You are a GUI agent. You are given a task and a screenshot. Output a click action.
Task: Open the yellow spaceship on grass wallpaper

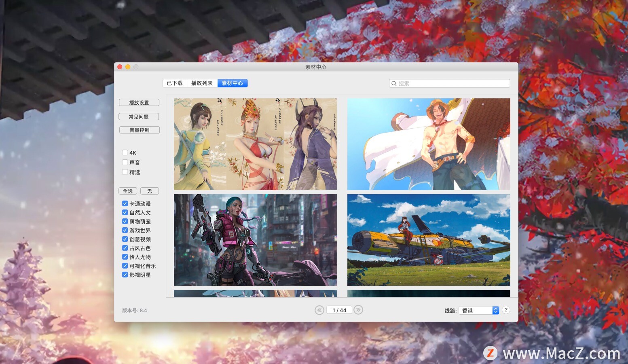(429, 240)
